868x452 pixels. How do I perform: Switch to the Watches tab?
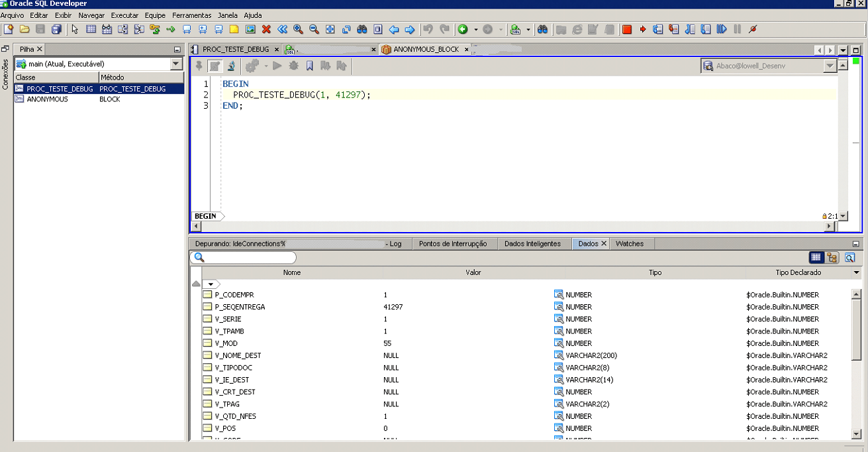tap(631, 243)
